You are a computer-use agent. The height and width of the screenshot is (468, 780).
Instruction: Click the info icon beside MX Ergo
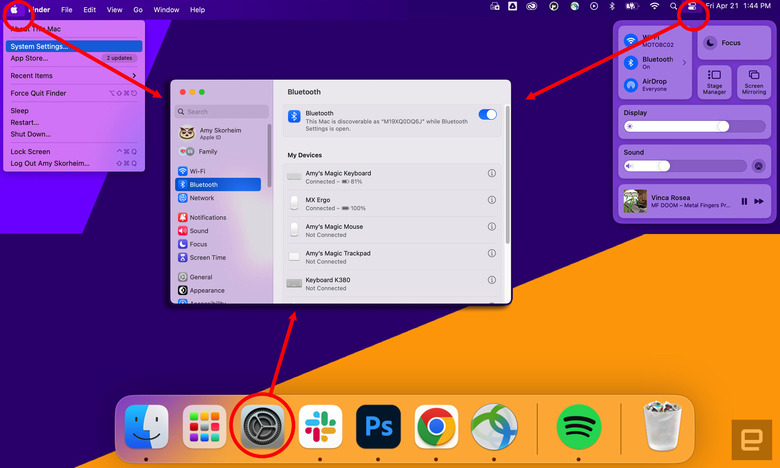tap(491, 200)
